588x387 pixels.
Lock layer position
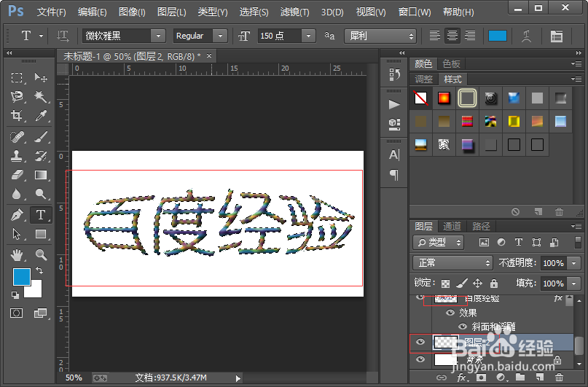coord(477,284)
